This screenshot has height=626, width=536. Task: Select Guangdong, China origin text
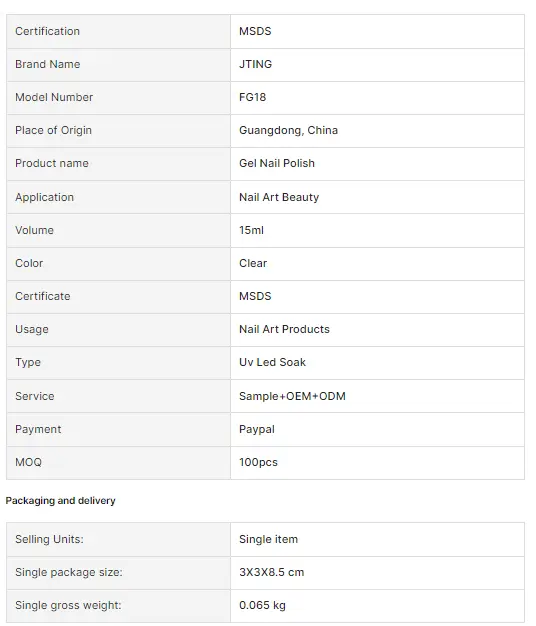(x=288, y=130)
